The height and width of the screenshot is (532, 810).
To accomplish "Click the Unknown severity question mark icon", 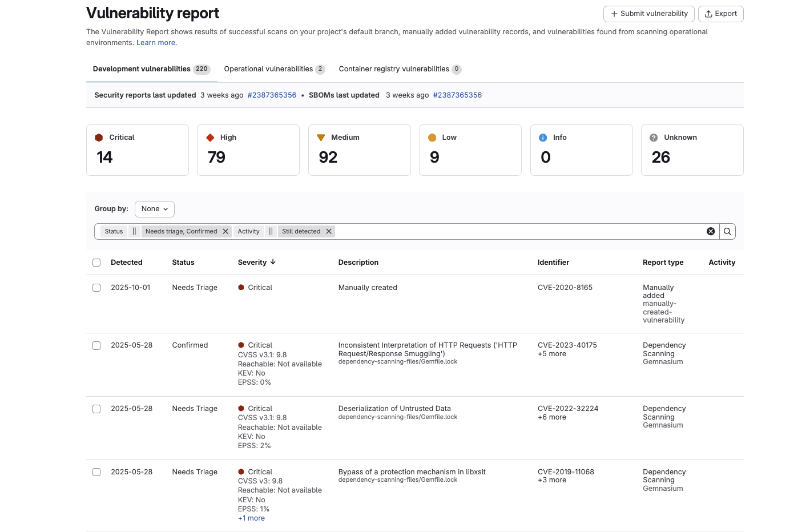I will point(654,138).
